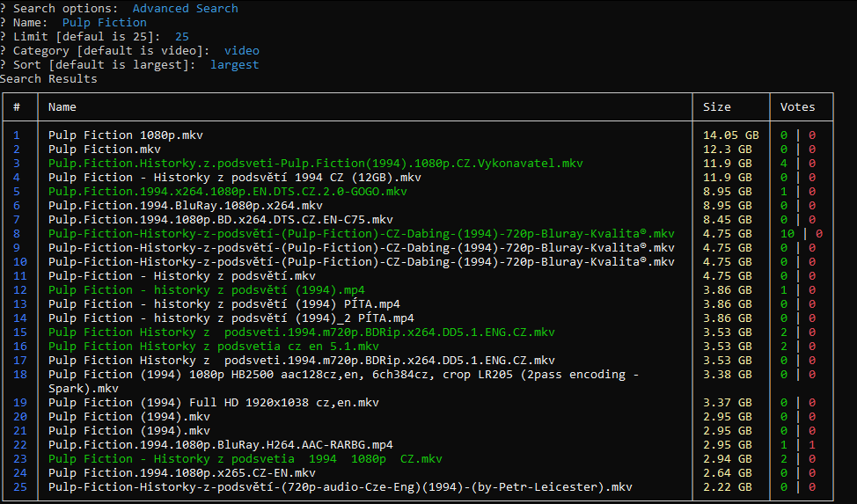Click the '14.05 GB' size cell

(x=731, y=135)
